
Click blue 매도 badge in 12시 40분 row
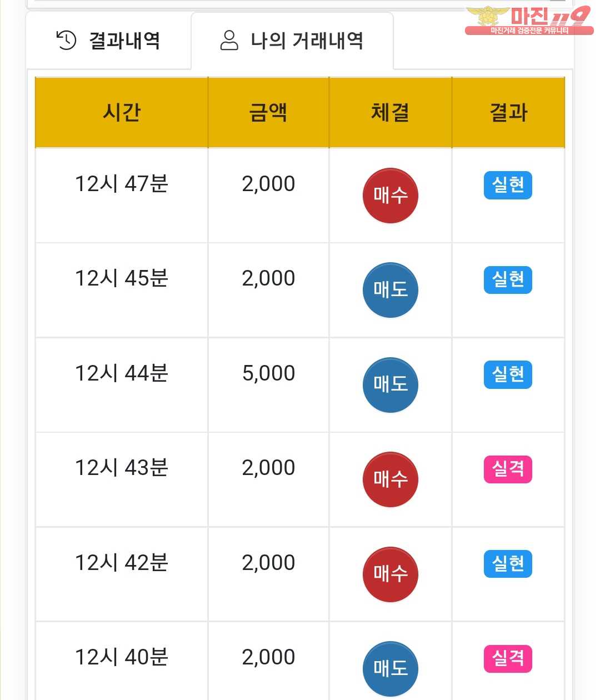click(390, 668)
